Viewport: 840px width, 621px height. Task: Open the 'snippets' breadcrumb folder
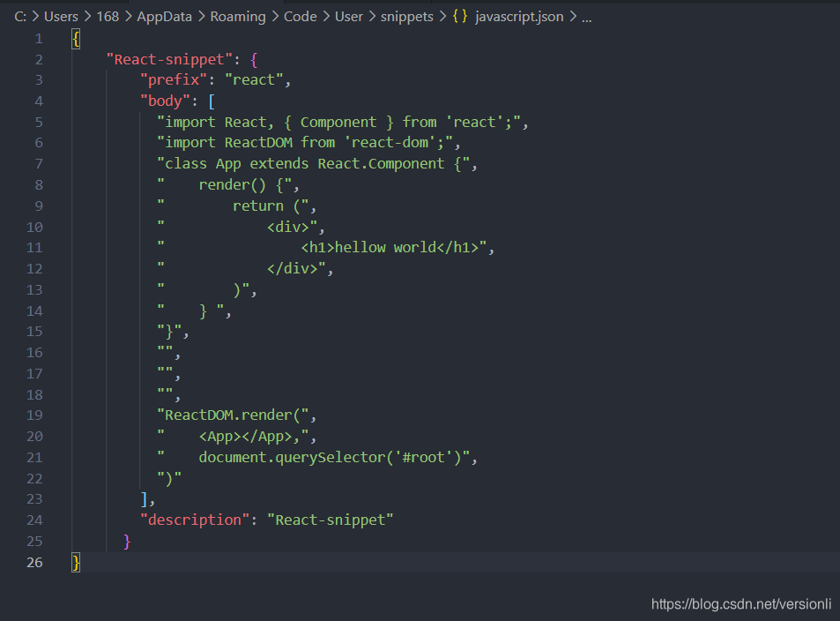click(x=406, y=17)
